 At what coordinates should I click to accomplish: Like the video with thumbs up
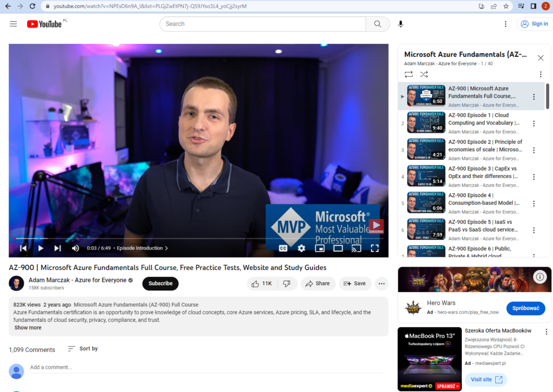pyautogui.click(x=262, y=283)
